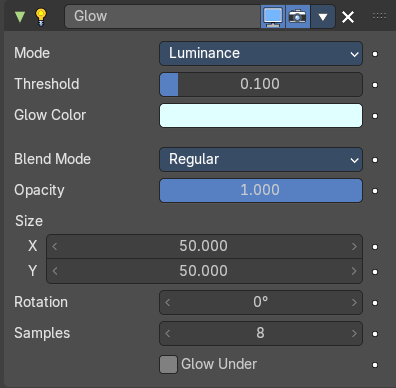Increase Size Y with right arrow
The image size is (396, 388).
(x=354, y=271)
